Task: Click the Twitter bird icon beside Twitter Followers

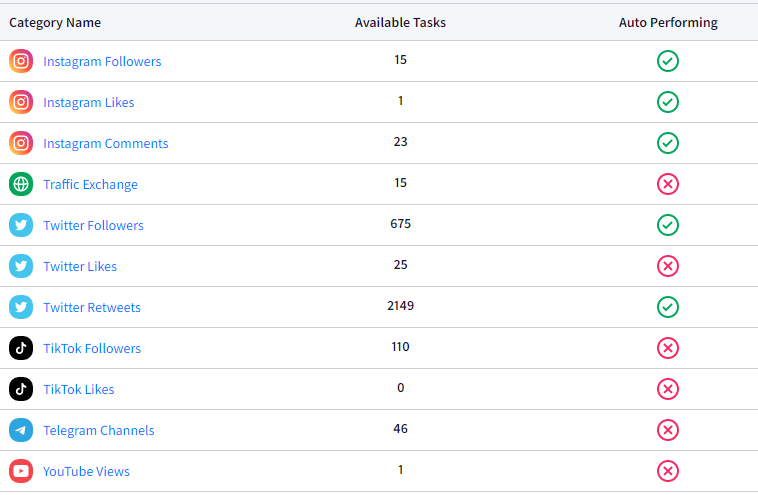Action: click(x=21, y=225)
